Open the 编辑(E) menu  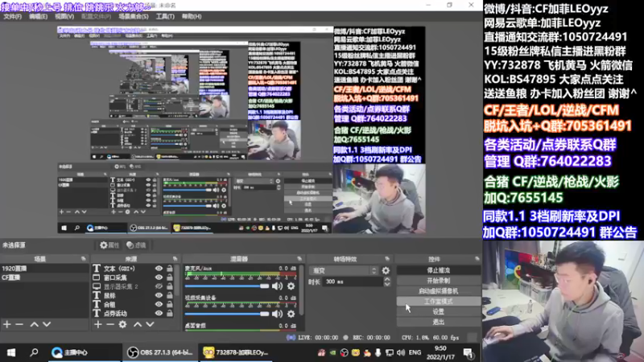[38, 16]
